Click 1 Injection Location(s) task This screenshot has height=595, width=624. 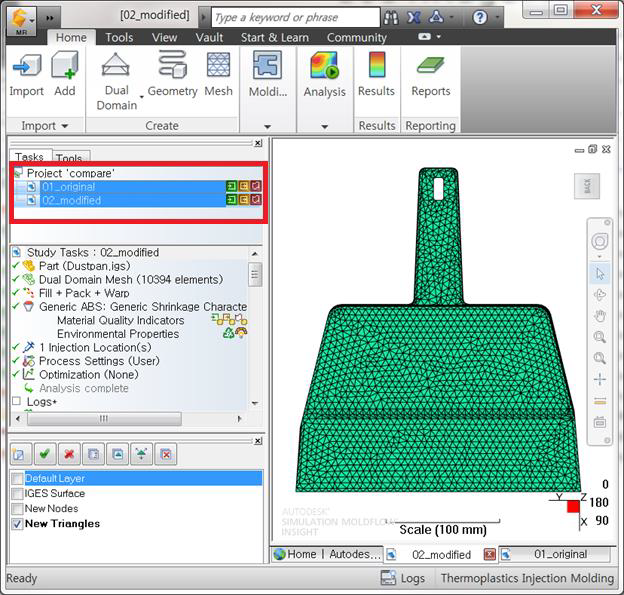click(95, 347)
